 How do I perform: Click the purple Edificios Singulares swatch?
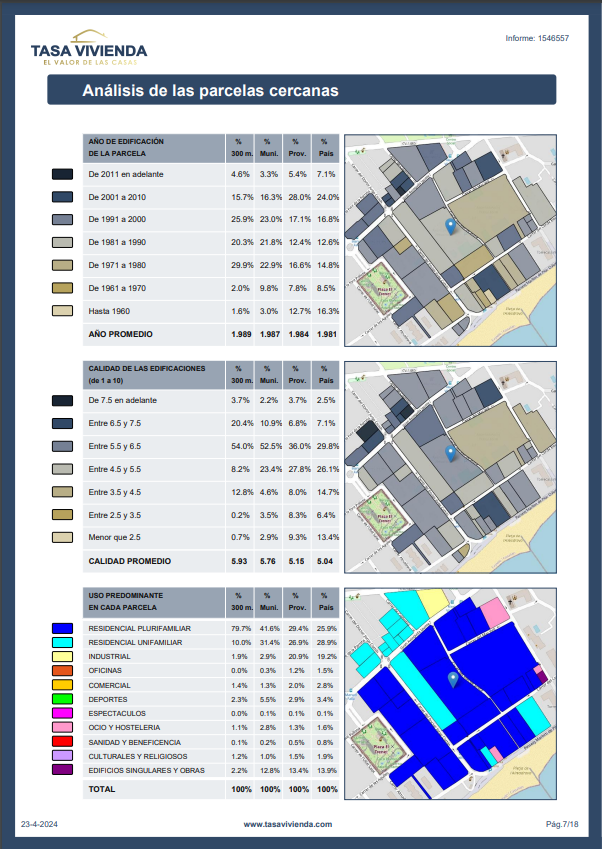tap(62, 770)
